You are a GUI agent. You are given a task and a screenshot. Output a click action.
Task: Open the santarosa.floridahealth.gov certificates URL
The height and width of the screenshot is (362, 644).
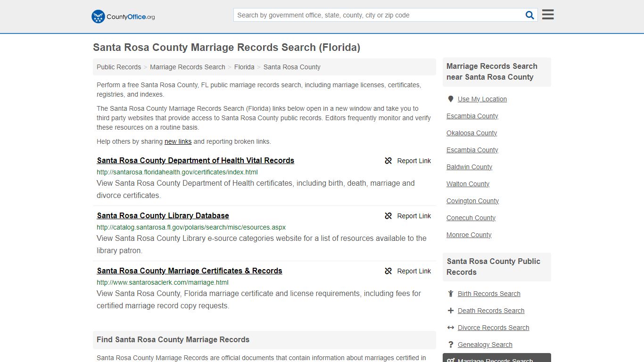(177, 172)
